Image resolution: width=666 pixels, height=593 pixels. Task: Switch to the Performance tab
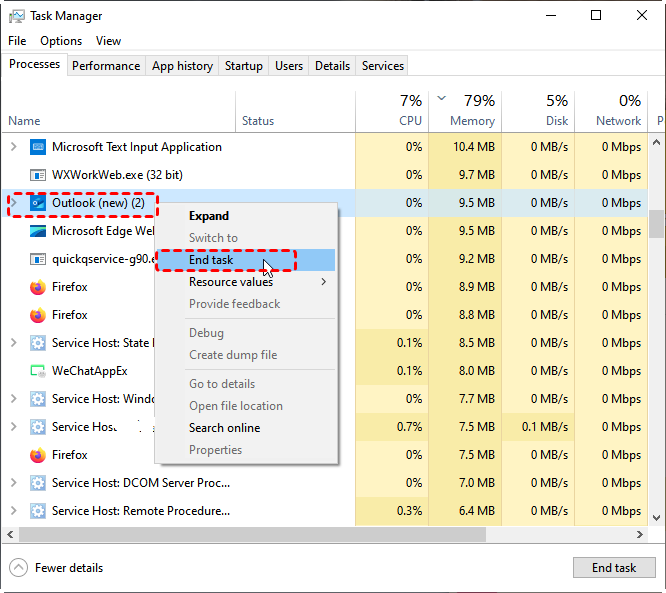pyautogui.click(x=106, y=66)
